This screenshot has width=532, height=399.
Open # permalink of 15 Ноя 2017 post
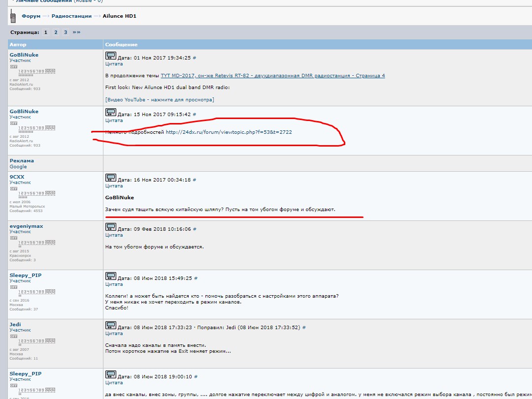(x=195, y=115)
